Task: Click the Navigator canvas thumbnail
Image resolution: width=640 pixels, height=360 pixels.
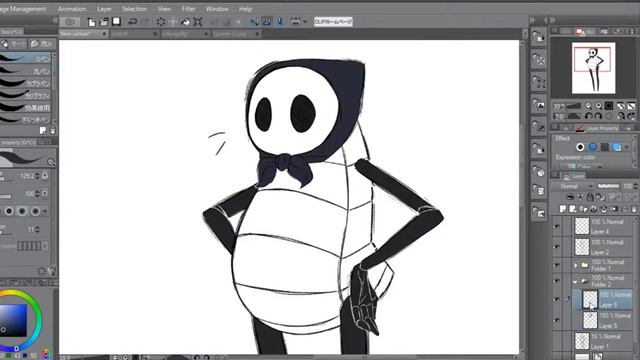Action: (x=593, y=68)
